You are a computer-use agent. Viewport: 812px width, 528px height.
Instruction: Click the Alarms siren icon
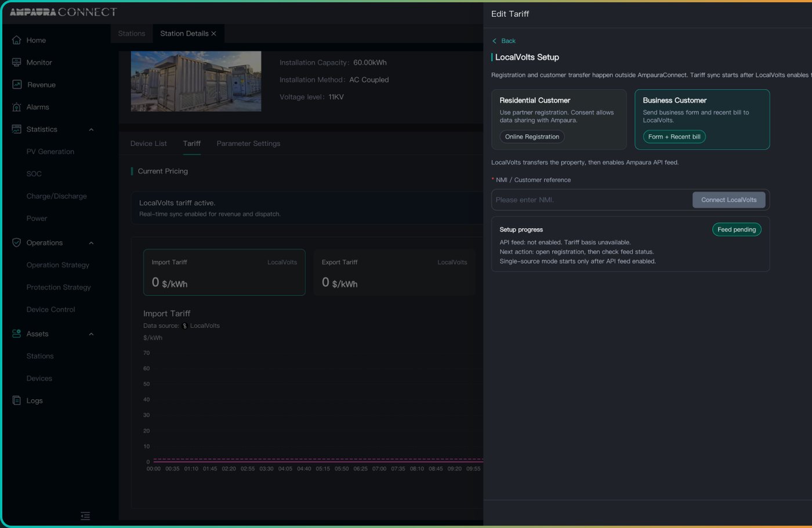tap(16, 107)
